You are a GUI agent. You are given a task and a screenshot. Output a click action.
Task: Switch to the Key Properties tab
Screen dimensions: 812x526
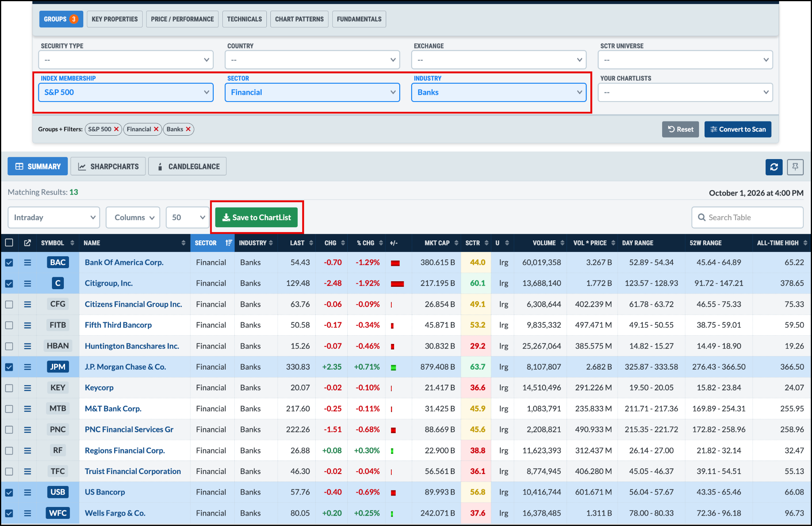[115, 19]
